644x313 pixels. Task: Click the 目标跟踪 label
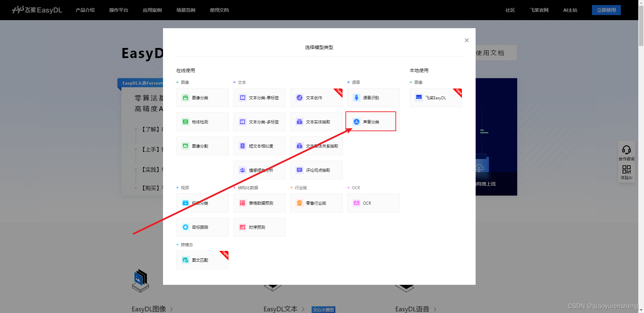pyautogui.click(x=200, y=227)
